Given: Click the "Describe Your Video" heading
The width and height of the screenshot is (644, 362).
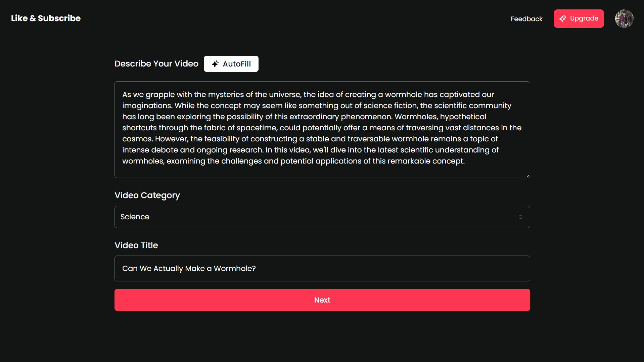Looking at the screenshot, I should click(156, 63).
